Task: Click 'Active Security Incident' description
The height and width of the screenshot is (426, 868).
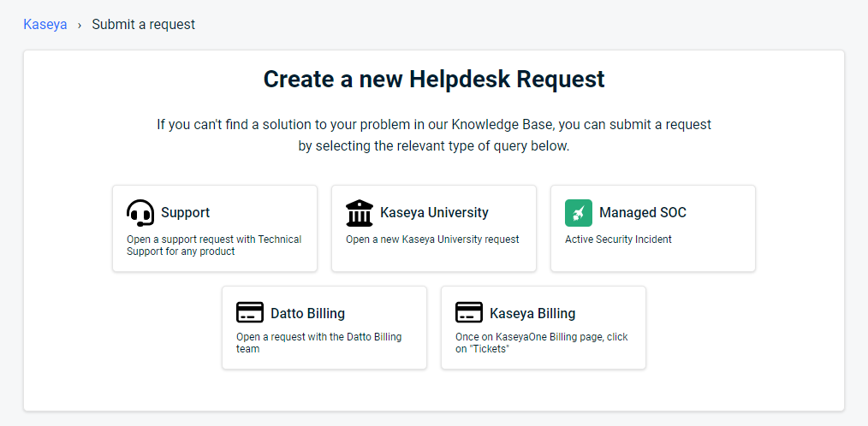Action: click(618, 240)
